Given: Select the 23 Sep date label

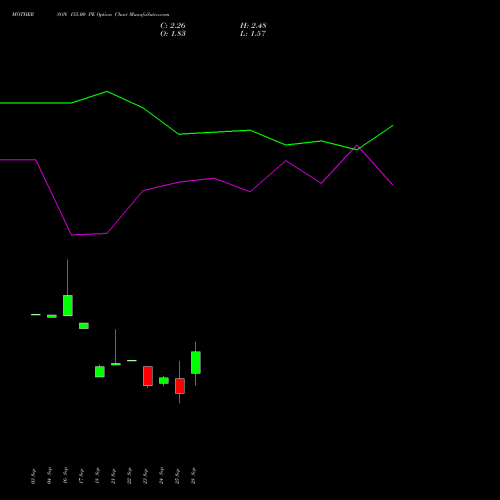Looking at the screenshot, I should point(145,476).
